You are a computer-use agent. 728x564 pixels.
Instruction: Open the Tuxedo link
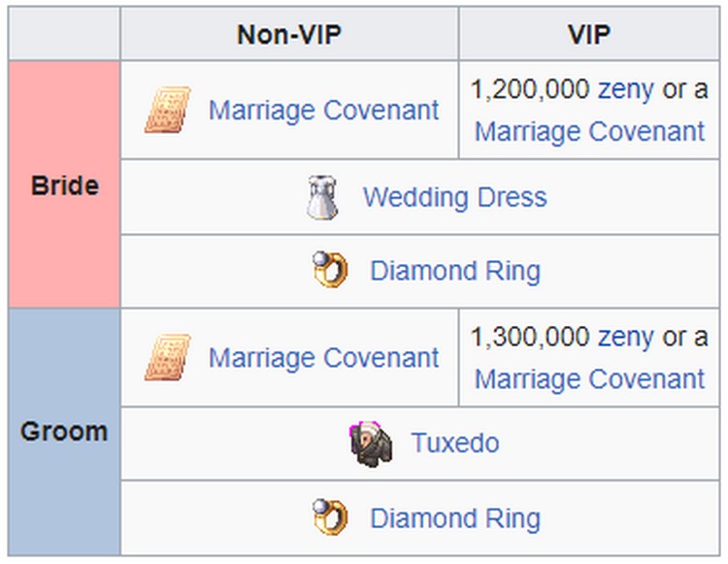click(454, 444)
